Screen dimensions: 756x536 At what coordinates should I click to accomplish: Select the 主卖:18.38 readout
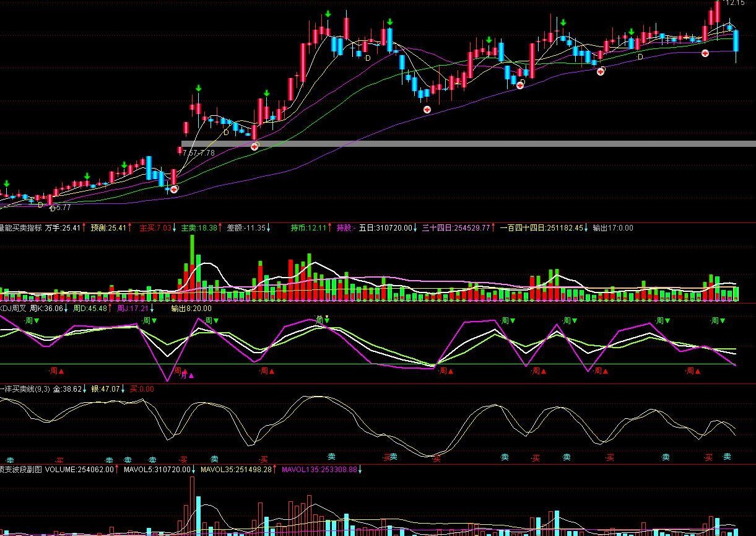point(199,228)
